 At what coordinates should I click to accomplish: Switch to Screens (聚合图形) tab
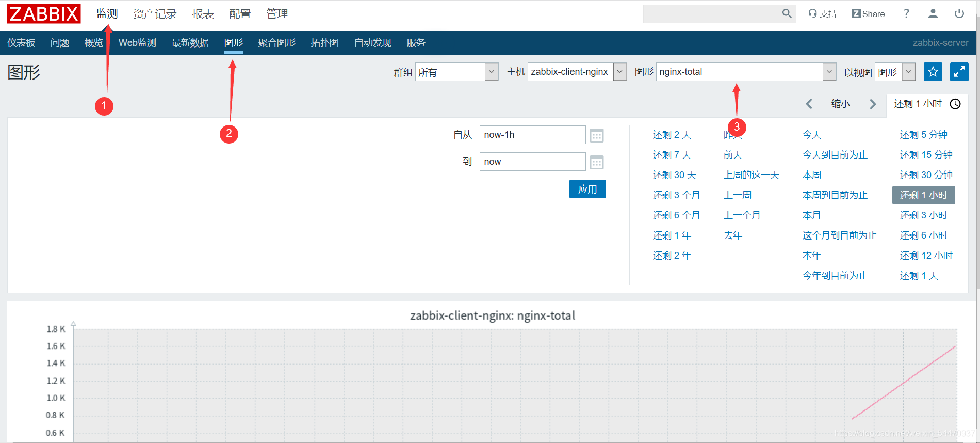click(277, 43)
